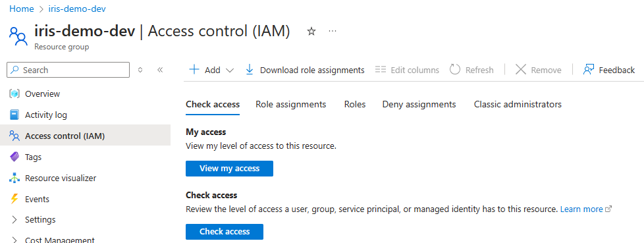
Task: Click 'View my level of access' description text
Action: coord(261,146)
